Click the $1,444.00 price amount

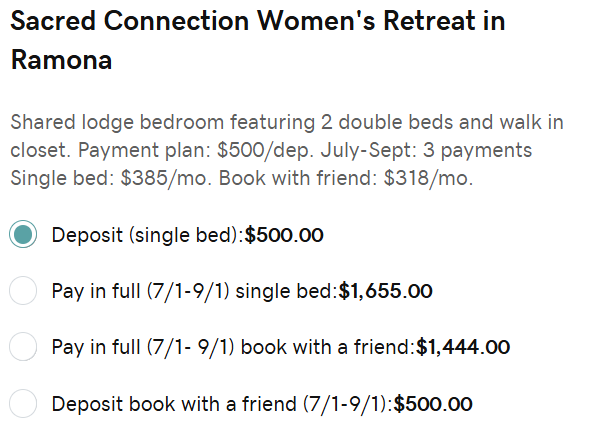pyautogui.click(x=463, y=347)
